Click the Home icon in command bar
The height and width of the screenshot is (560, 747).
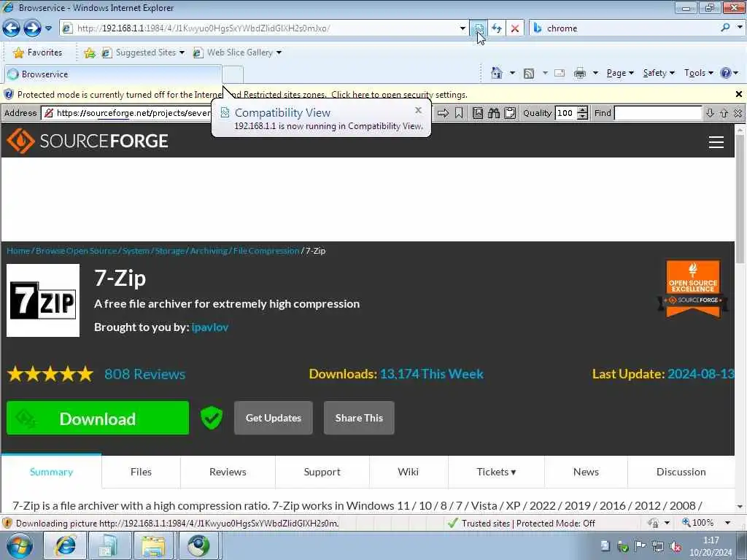point(496,73)
